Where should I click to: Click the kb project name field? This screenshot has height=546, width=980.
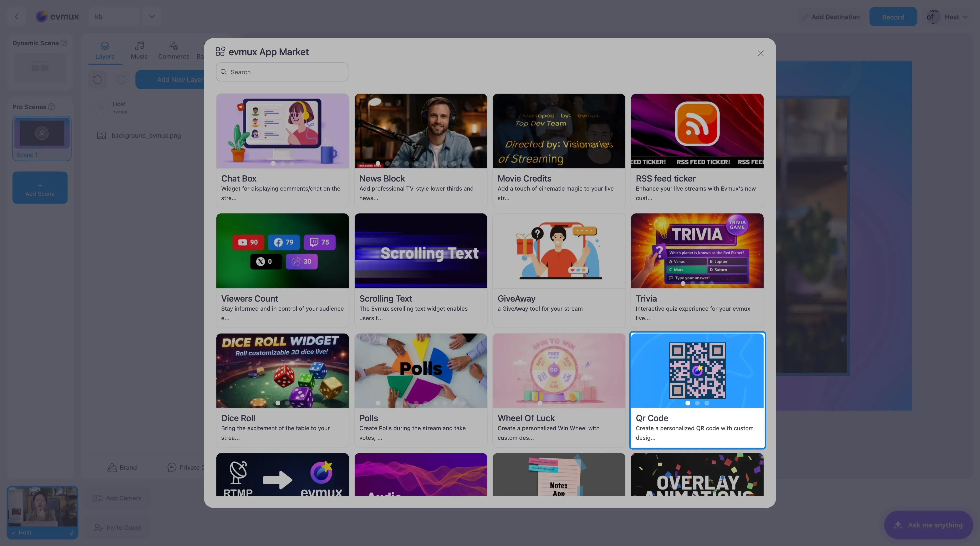[x=114, y=16]
